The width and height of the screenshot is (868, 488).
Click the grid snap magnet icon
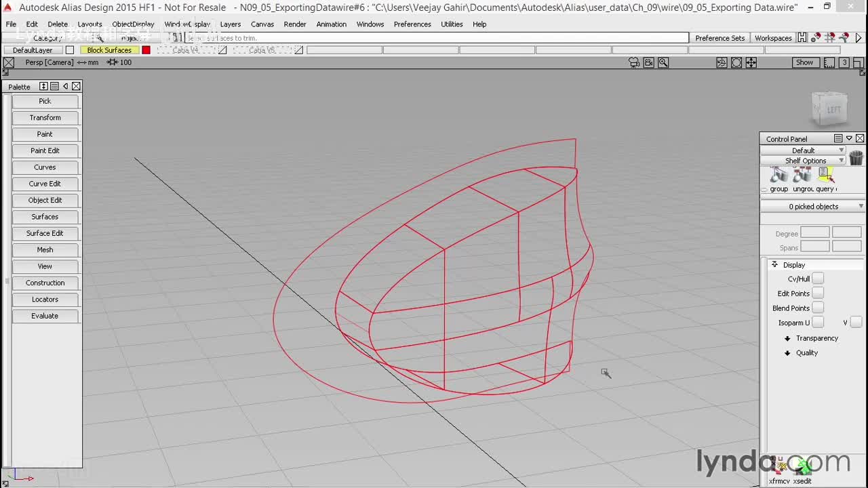830,38
